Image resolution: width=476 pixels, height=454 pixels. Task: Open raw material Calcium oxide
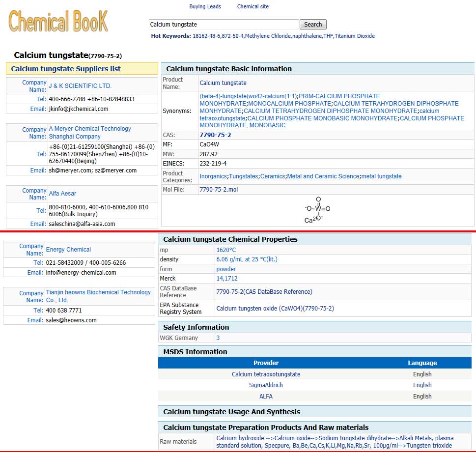click(x=292, y=438)
